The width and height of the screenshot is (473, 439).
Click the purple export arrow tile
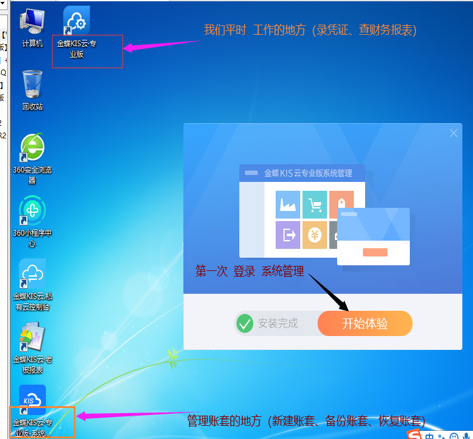click(x=288, y=235)
